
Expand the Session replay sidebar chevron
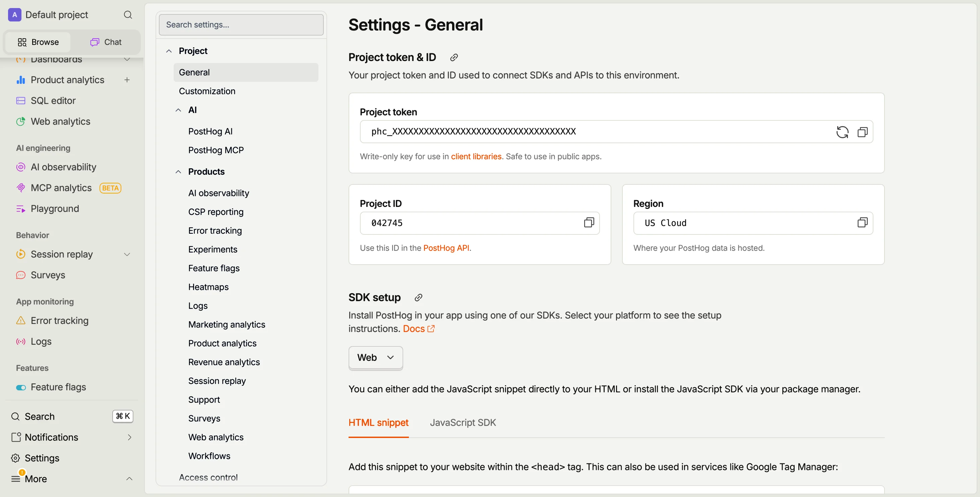click(x=127, y=254)
